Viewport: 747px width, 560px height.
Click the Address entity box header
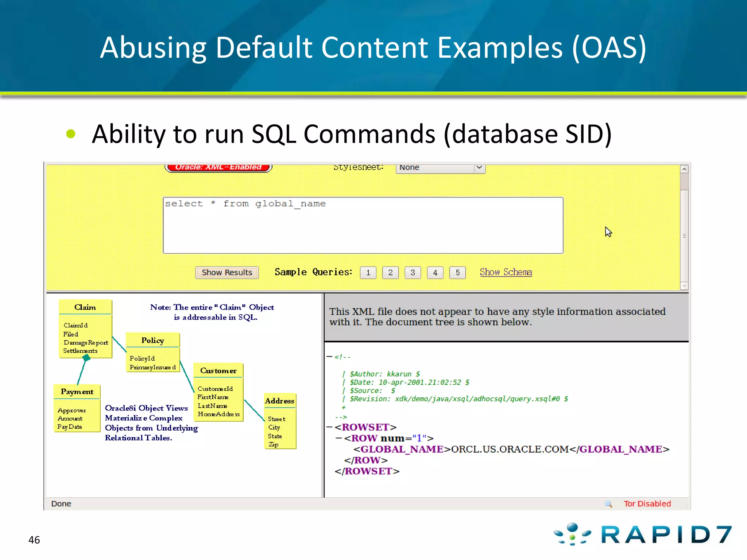point(280,401)
